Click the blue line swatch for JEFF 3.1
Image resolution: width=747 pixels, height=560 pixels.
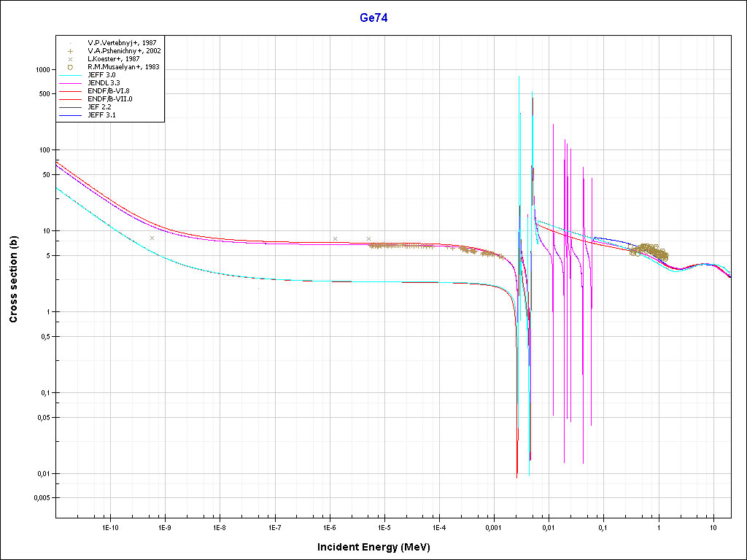(71, 115)
